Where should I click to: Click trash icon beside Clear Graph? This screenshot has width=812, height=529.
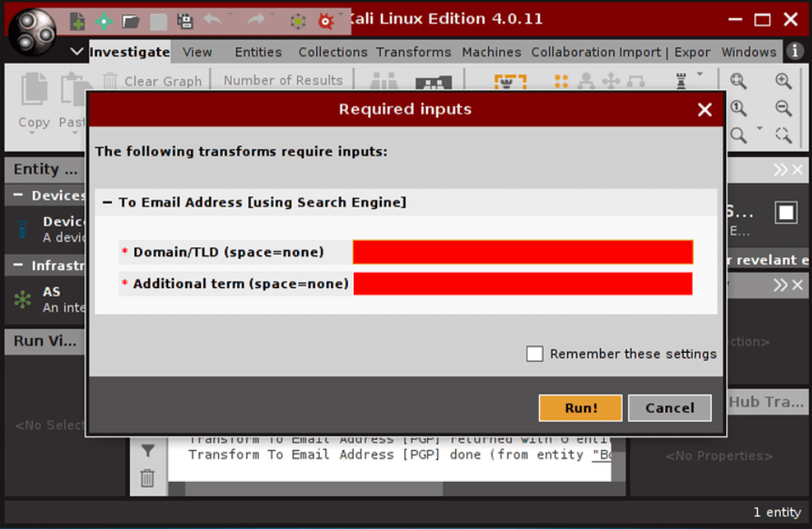click(x=110, y=81)
